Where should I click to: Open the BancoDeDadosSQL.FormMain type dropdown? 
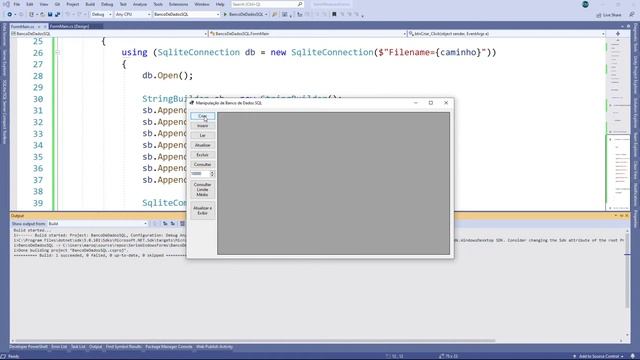pyautogui.click(x=307, y=34)
